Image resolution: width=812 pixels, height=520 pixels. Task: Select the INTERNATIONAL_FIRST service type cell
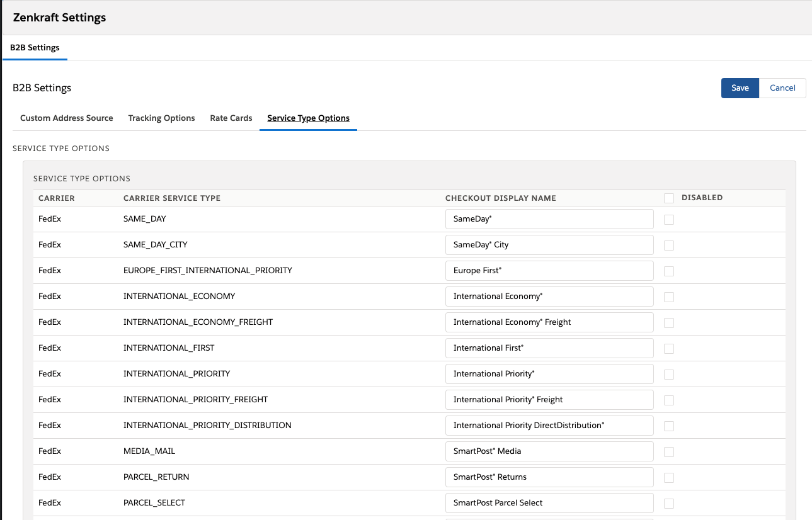pos(169,348)
